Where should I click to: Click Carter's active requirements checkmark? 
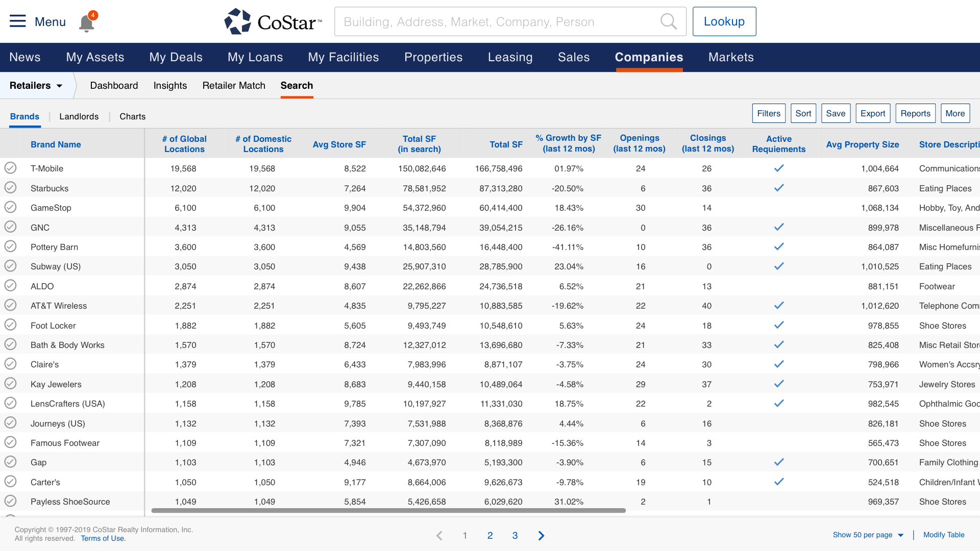coord(779,482)
